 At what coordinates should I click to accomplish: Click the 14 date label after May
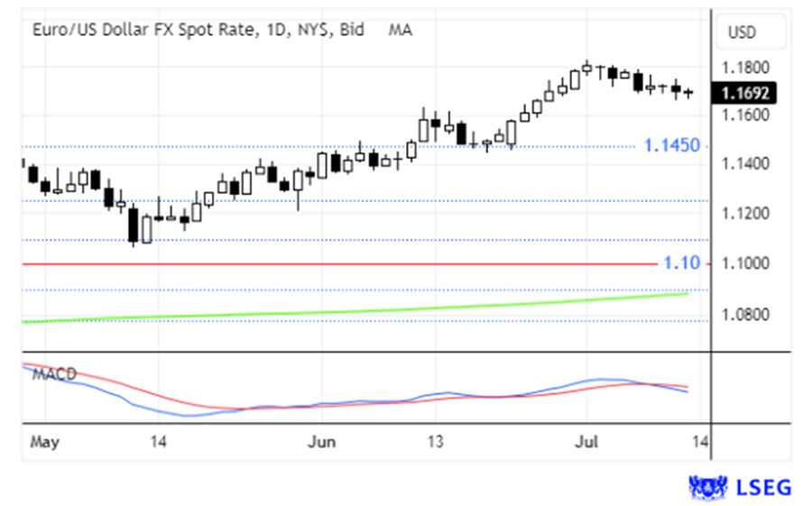pyautogui.click(x=159, y=442)
